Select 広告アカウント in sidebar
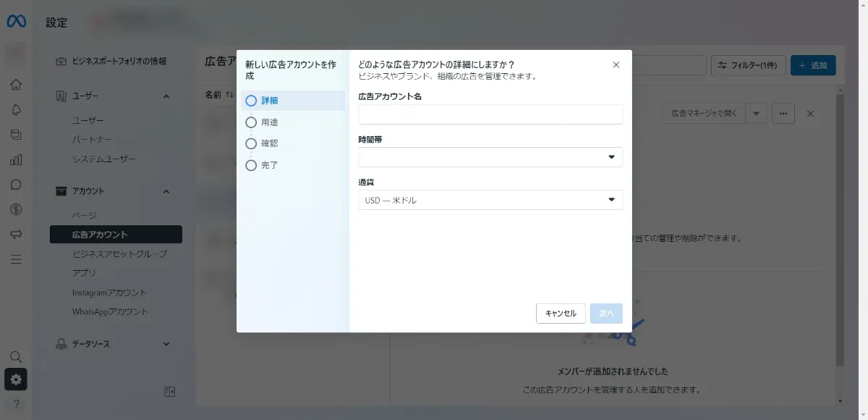Image resolution: width=868 pixels, height=420 pixels. (116, 235)
